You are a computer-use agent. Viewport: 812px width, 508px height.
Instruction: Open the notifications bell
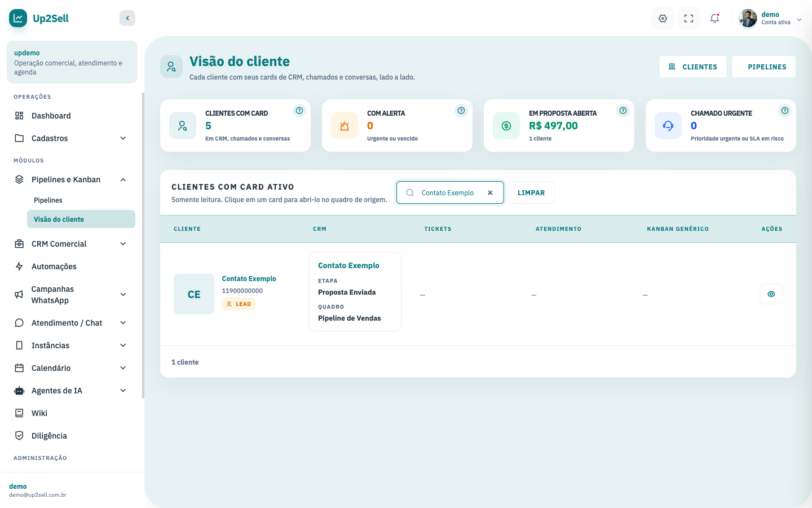coord(714,18)
